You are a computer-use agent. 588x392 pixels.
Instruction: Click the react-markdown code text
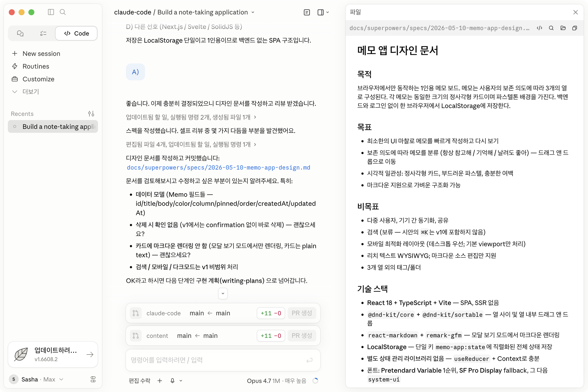point(393,335)
